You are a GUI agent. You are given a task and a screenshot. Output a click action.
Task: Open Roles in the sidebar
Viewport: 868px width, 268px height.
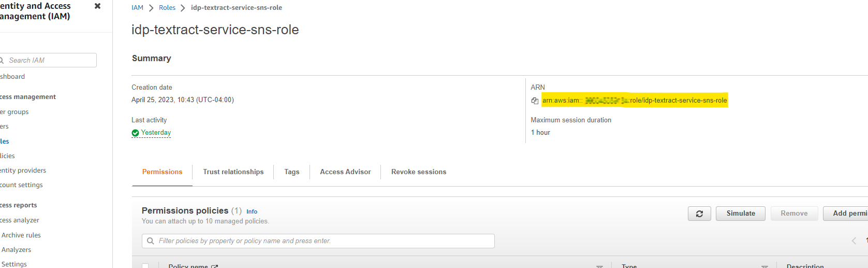pos(4,142)
